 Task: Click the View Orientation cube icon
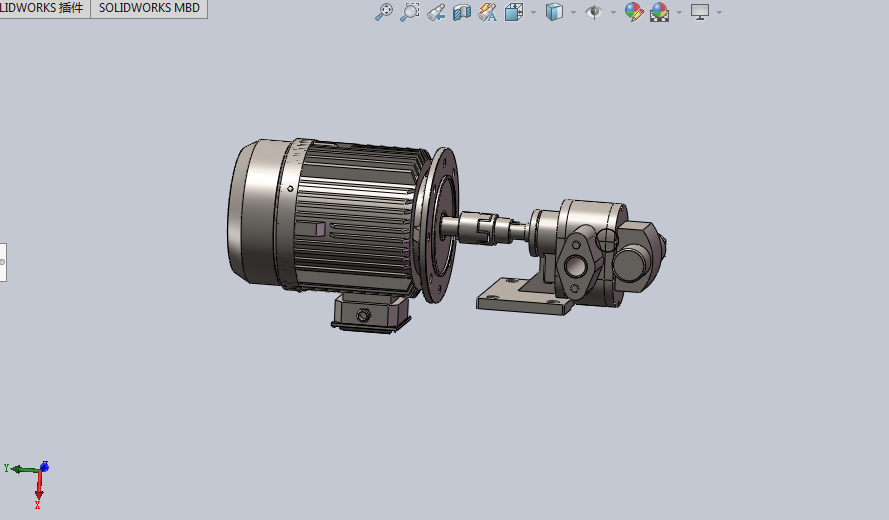click(514, 12)
